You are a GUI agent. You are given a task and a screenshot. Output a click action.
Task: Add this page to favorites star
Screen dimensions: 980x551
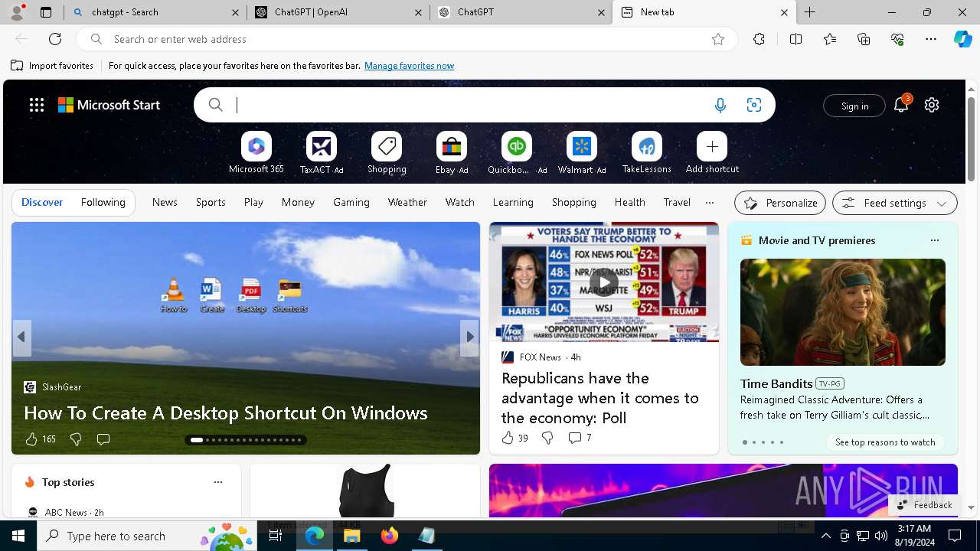(x=718, y=39)
